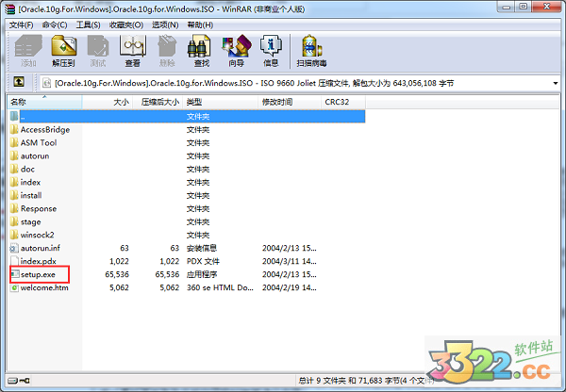Open the 收藏夹(O) menu

(126, 24)
